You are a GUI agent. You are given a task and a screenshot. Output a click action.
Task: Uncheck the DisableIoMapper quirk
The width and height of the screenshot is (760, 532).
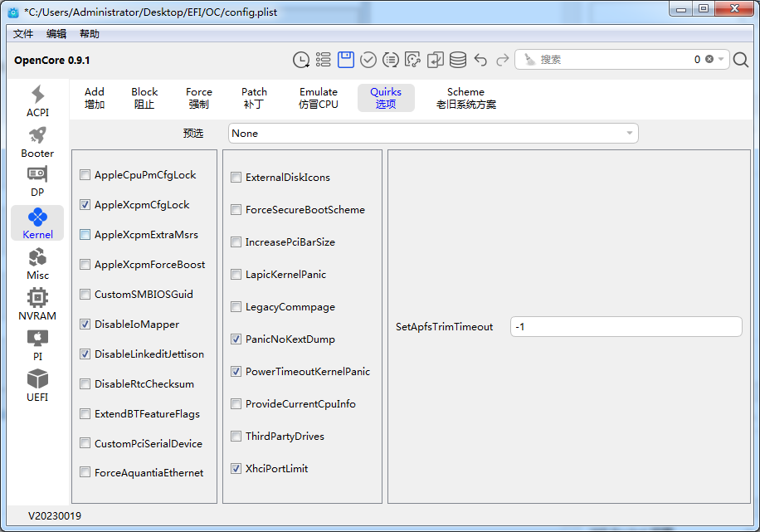pyautogui.click(x=85, y=325)
